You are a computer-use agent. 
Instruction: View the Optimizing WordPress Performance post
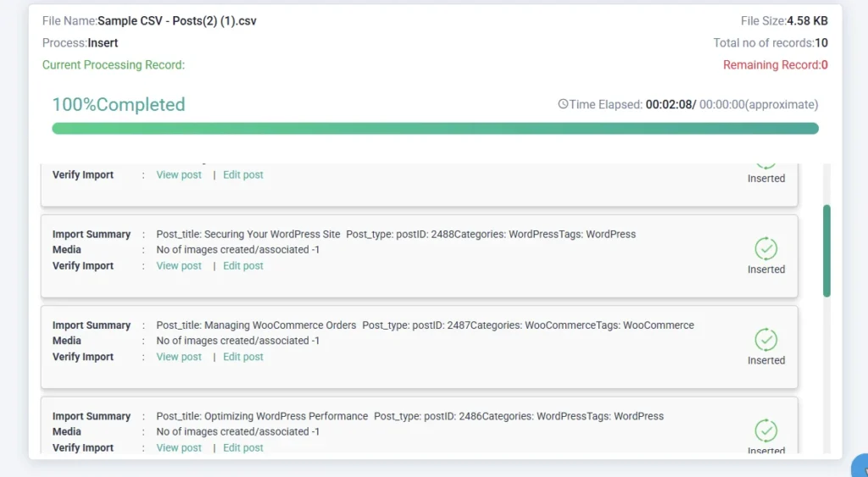pyautogui.click(x=179, y=448)
